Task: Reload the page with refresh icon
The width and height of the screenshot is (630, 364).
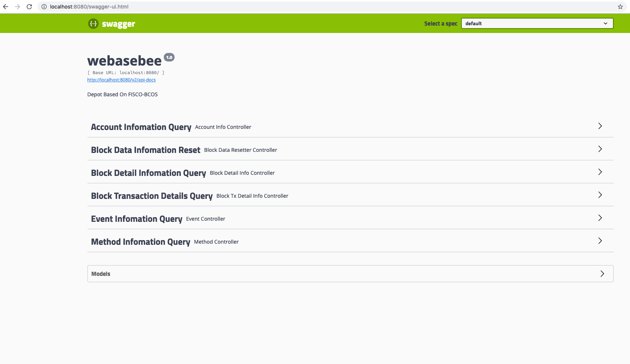Action: coord(29,7)
